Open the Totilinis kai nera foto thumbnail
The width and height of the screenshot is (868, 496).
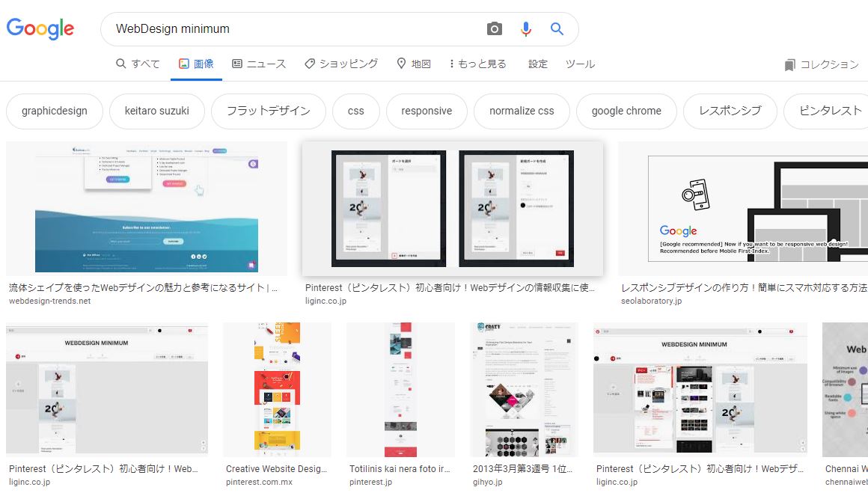coord(401,390)
